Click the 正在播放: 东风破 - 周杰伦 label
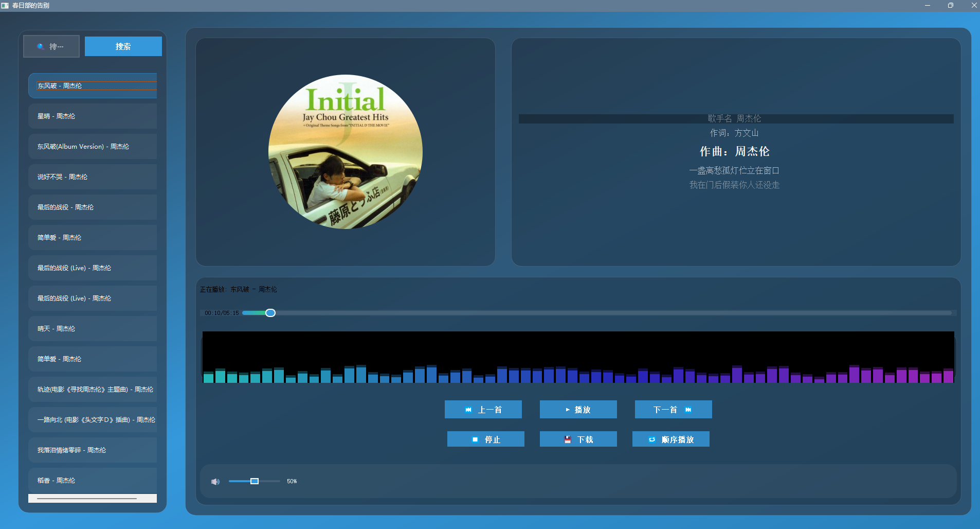This screenshot has width=980, height=529. coord(239,289)
